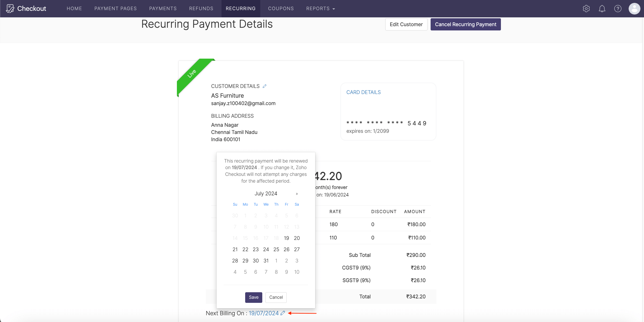Open the PAYMENTS section
Viewport: 644px width, 322px height.
click(163, 8)
